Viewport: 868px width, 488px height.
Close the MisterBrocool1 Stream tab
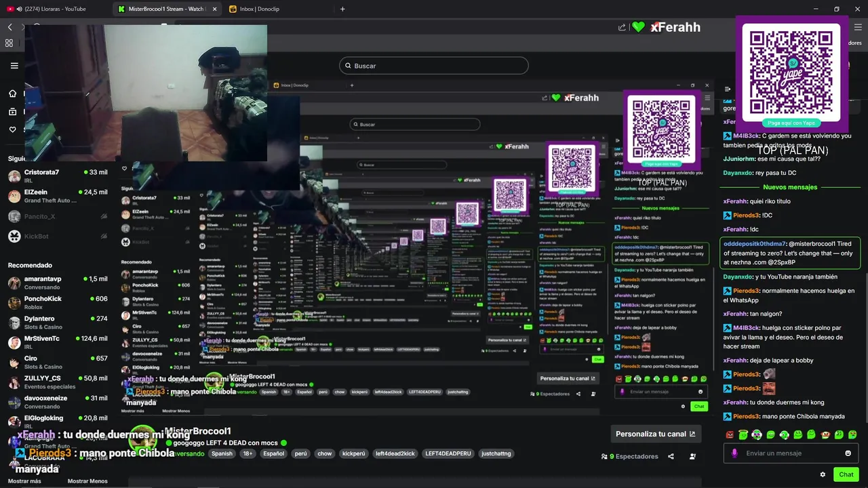click(215, 9)
